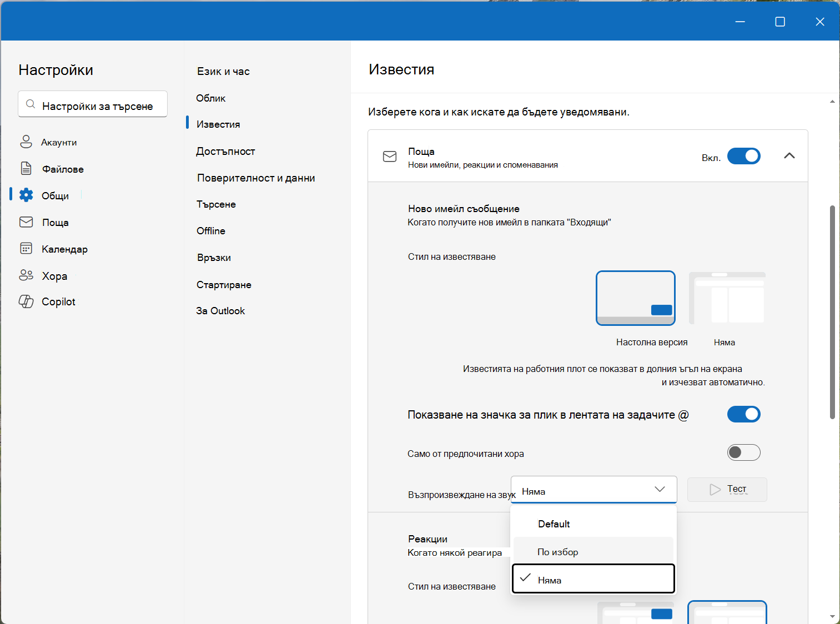
Task: Go to За Outlook settings
Action: (220, 311)
